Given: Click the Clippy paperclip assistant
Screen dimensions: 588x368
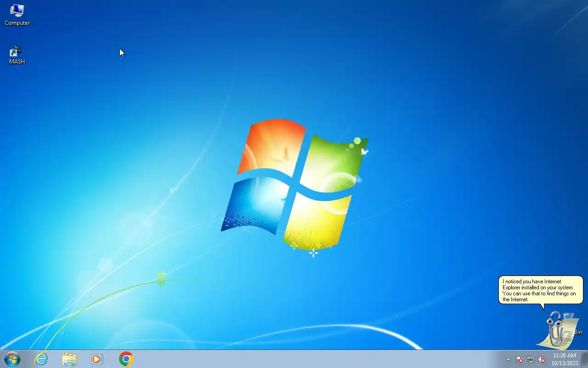Looking at the screenshot, I should (555, 329).
